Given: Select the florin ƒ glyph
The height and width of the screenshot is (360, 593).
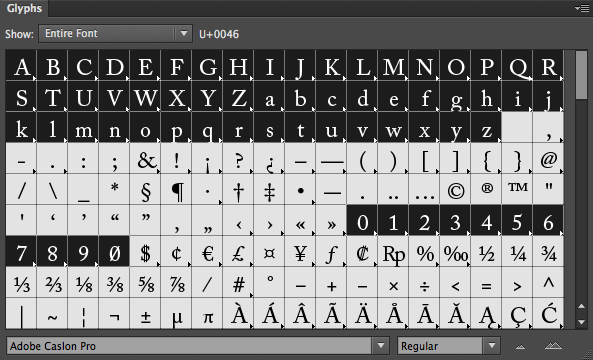Looking at the screenshot, I should pyautogui.click(x=331, y=252).
